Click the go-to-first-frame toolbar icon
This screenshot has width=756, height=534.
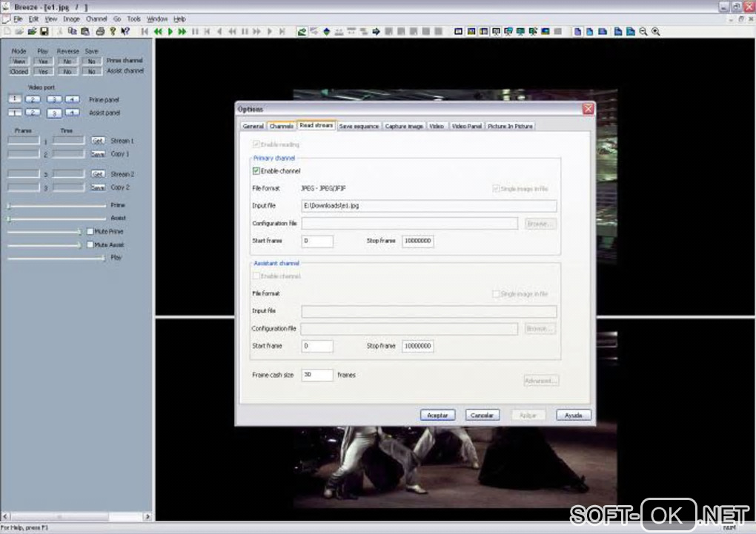coord(145,32)
